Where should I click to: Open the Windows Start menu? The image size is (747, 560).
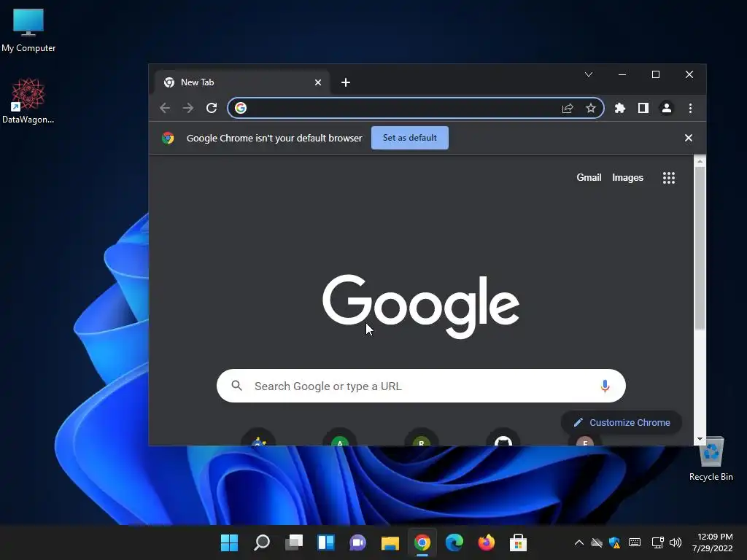[229, 542]
